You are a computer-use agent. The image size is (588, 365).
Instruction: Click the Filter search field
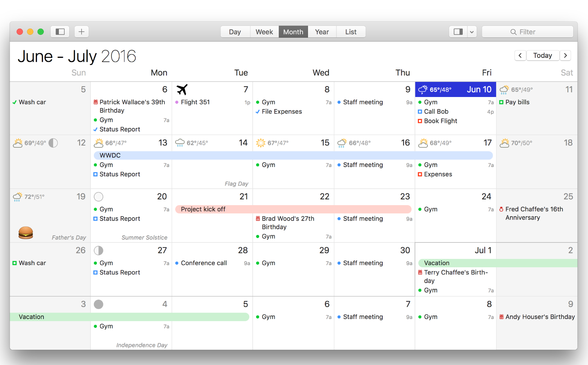[x=527, y=32]
